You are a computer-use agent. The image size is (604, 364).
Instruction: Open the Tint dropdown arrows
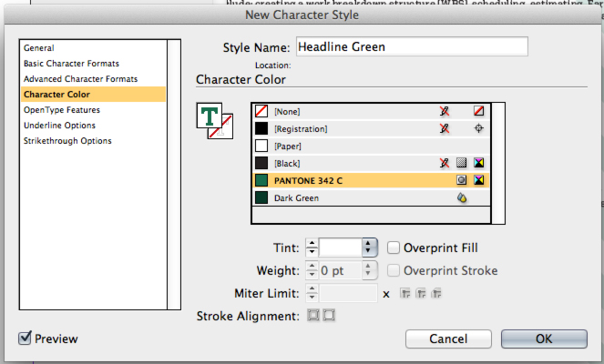tap(369, 248)
